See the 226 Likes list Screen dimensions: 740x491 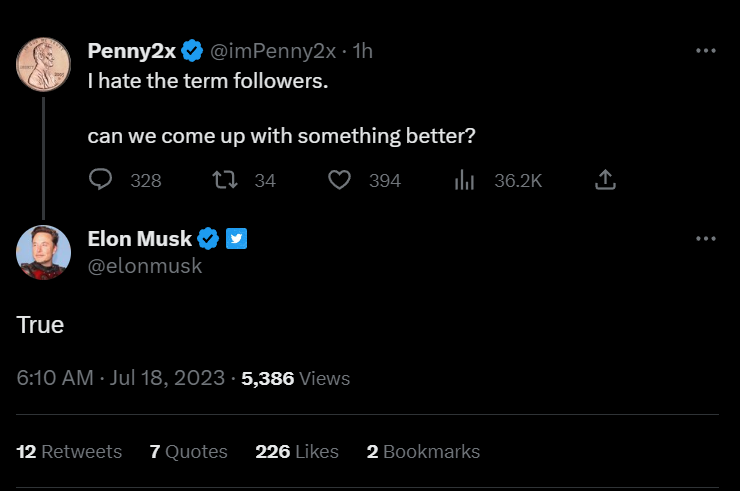(x=297, y=452)
